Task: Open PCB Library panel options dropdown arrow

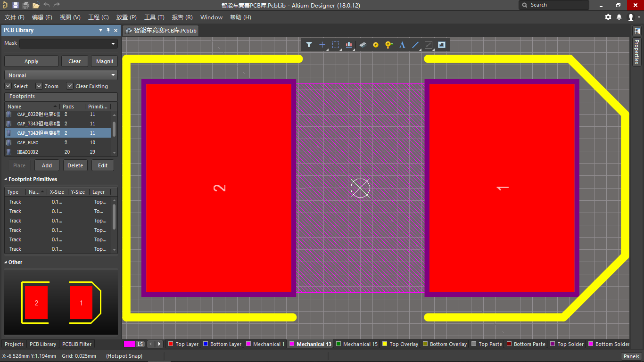Action: pos(100,30)
